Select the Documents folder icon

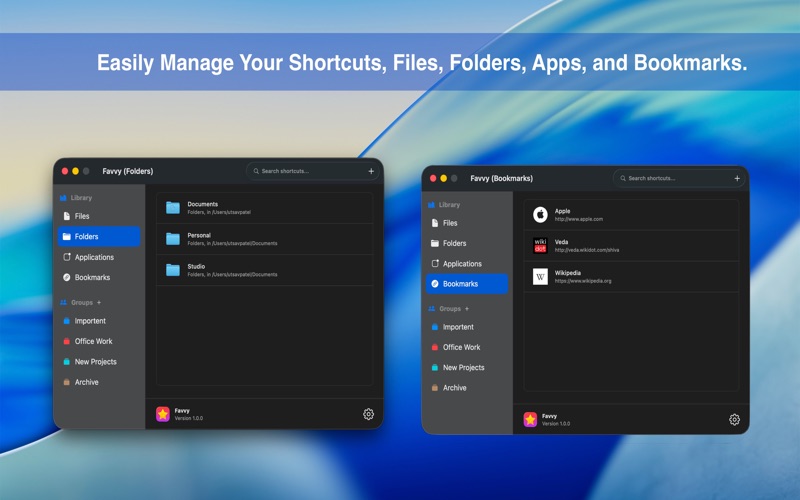pos(173,208)
